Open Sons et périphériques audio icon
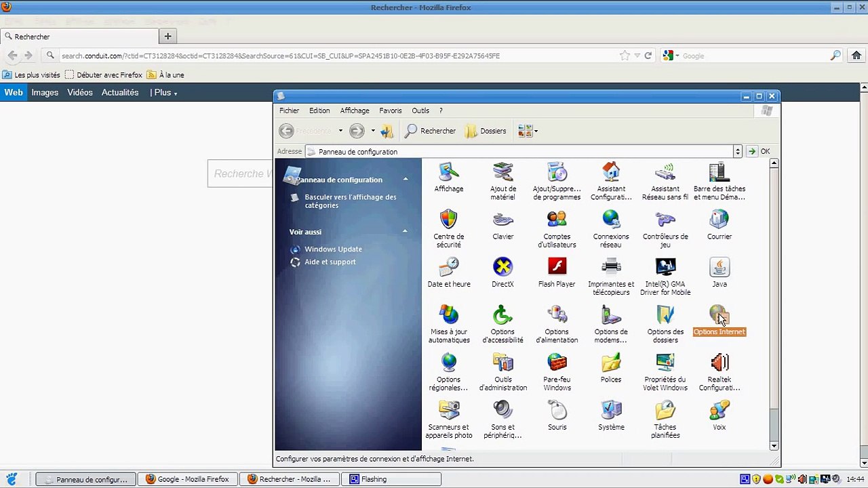The height and width of the screenshot is (488, 868). pyautogui.click(x=502, y=419)
